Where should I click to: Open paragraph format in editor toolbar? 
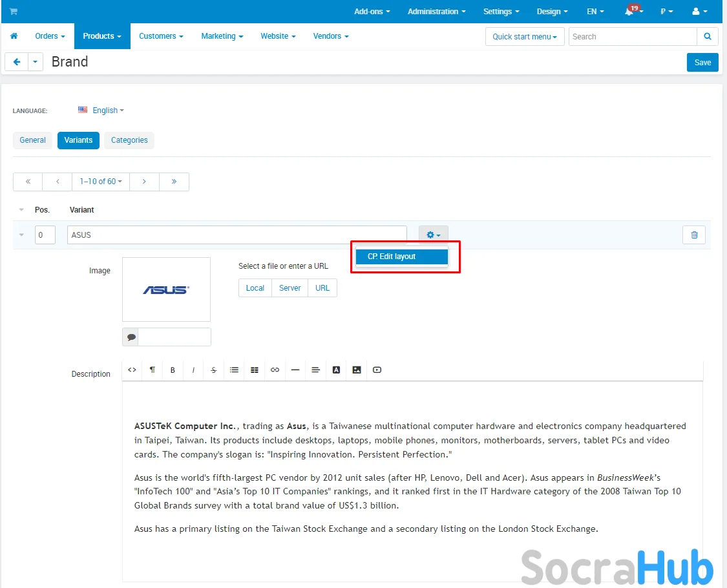152,370
